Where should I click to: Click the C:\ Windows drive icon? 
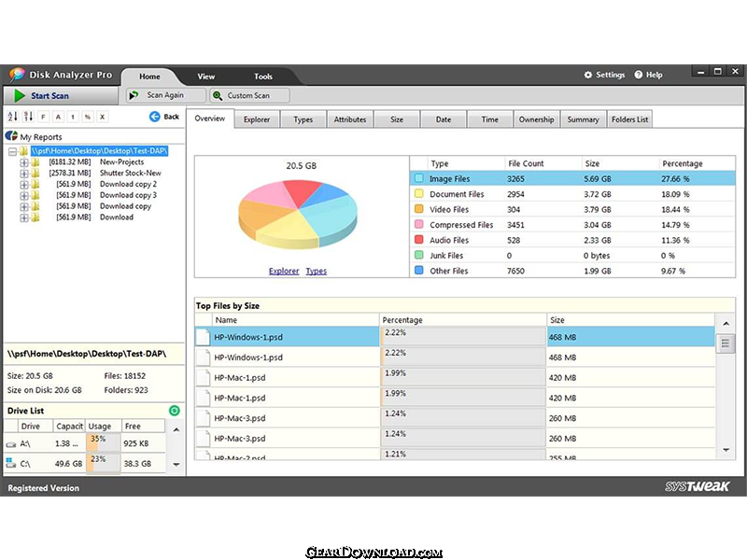11,462
